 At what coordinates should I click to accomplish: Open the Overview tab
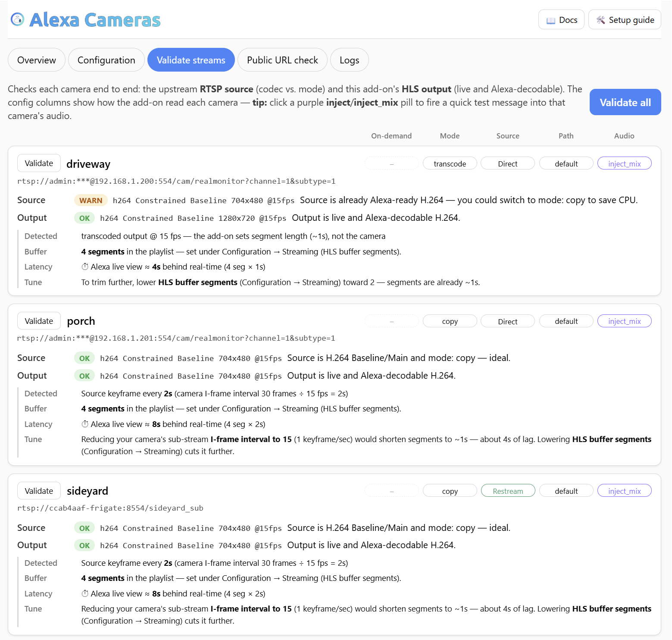pos(37,60)
